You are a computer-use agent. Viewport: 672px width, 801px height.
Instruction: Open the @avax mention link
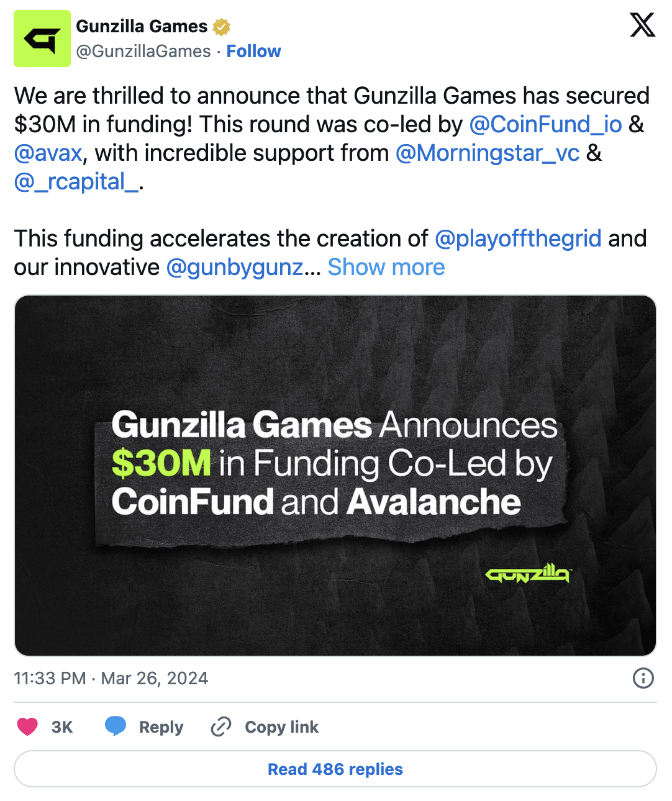click(x=48, y=153)
